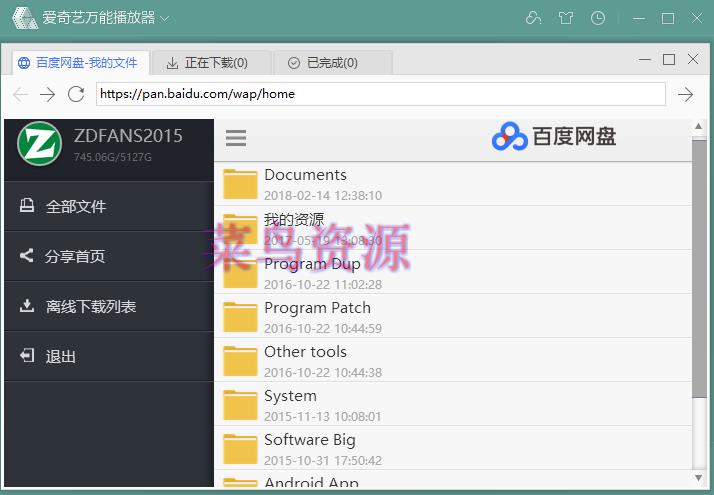Click the share icon beside 分享首页
This screenshot has width=714, height=495.
(27, 255)
